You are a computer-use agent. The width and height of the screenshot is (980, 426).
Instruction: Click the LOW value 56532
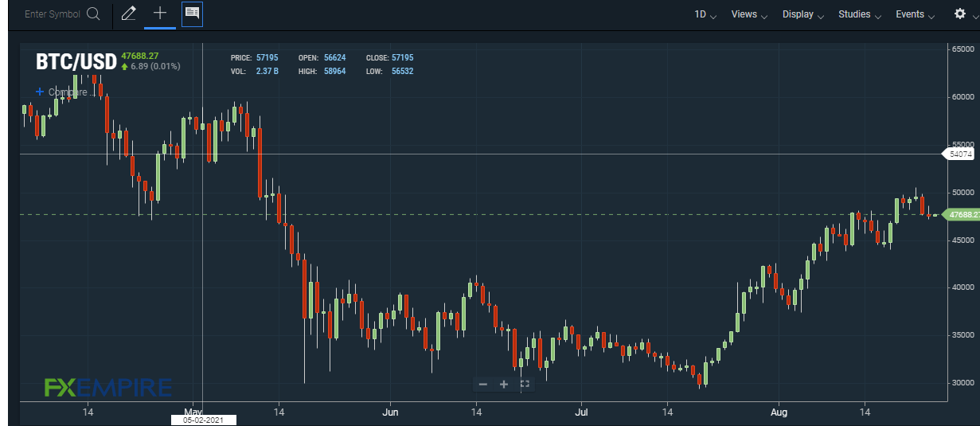click(x=402, y=72)
